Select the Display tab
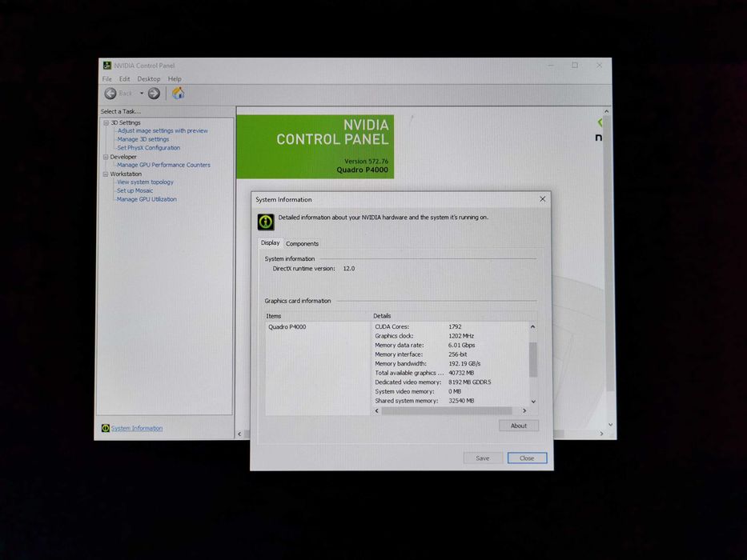Screen dimensions: 747x560 [x=270, y=243]
